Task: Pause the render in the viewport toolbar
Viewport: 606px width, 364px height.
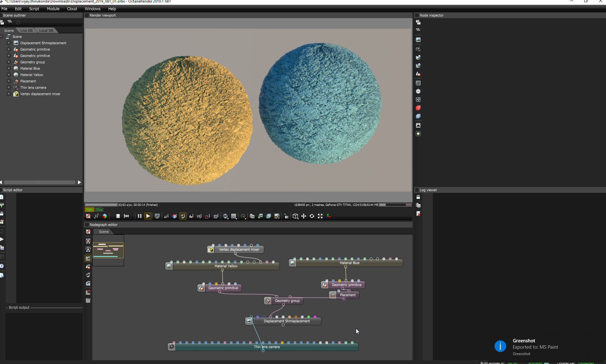Action: (x=139, y=216)
